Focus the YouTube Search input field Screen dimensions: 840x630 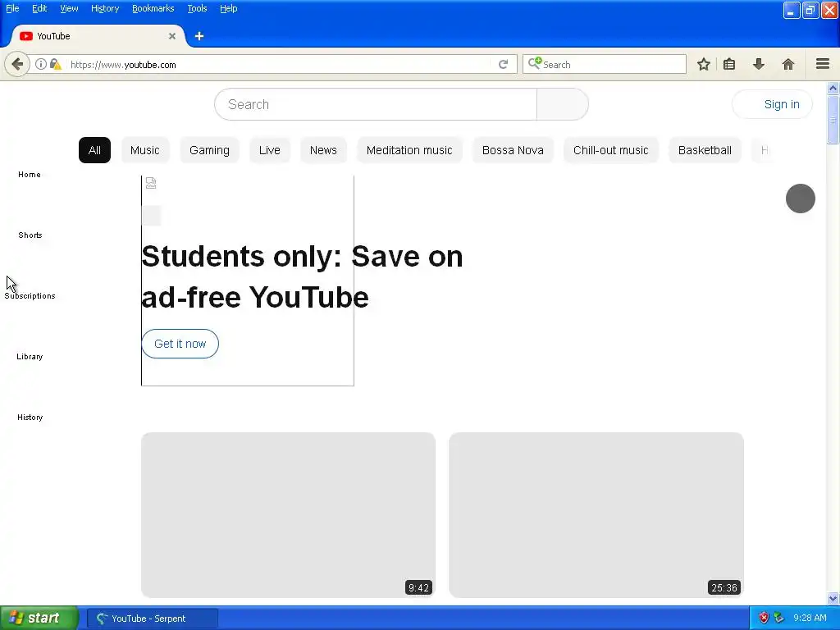pos(376,104)
